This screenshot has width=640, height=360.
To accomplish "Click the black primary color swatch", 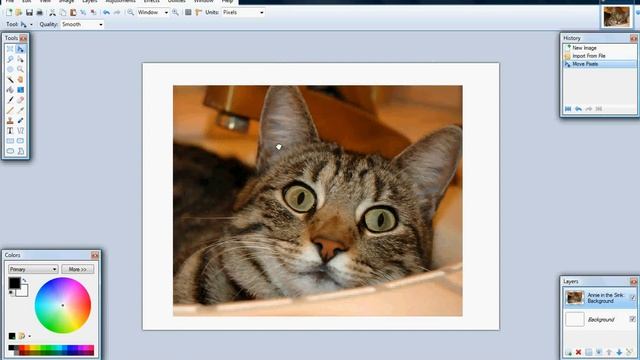I will (x=14, y=283).
